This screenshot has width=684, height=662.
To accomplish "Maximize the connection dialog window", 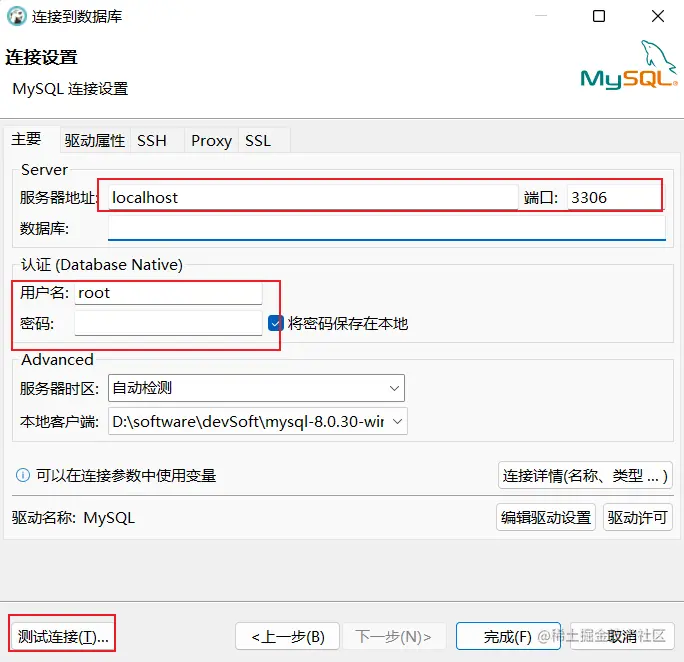I will tap(599, 17).
